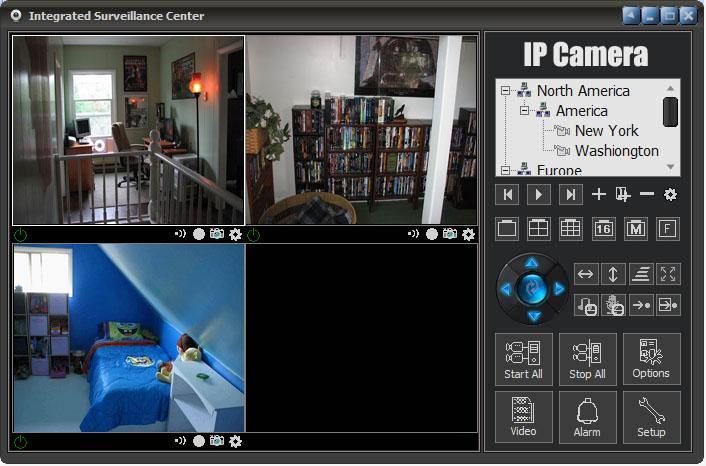Click the set preset icon
Image resolution: width=706 pixels, height=466 pixels.
[x=668, y=305]
